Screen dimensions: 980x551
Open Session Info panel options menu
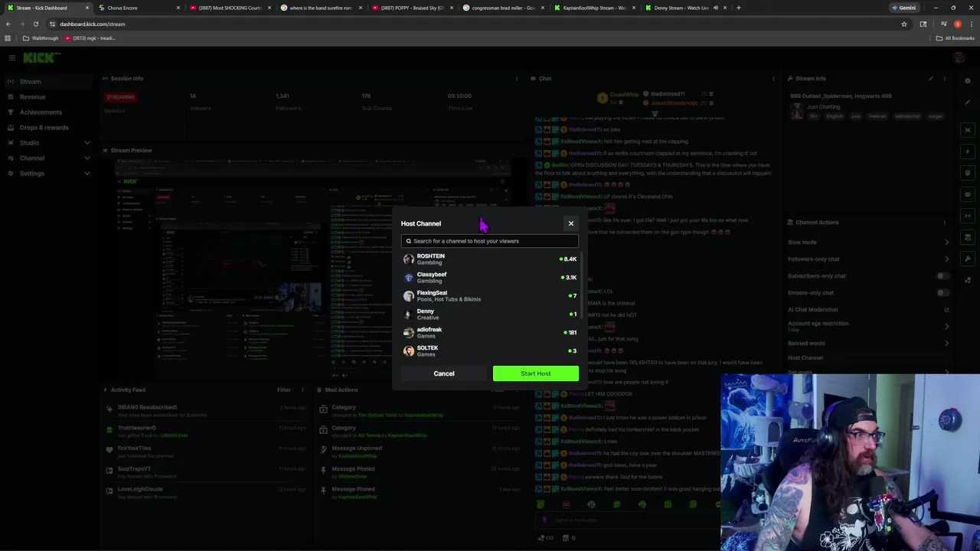pos(517,78)
